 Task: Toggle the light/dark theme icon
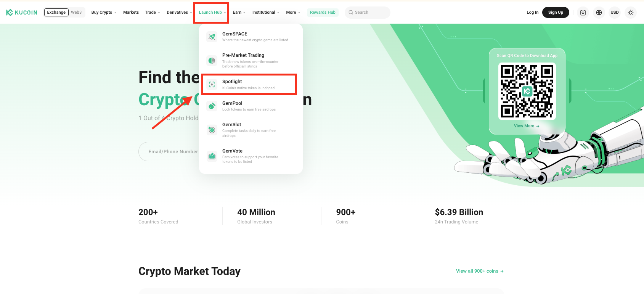coord(631,13)
